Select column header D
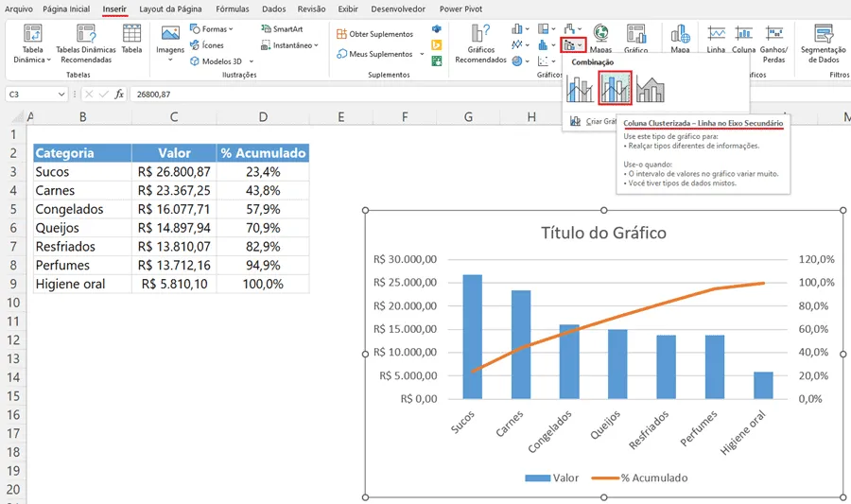Screen dimensions: 851x504 pos(263,116)
